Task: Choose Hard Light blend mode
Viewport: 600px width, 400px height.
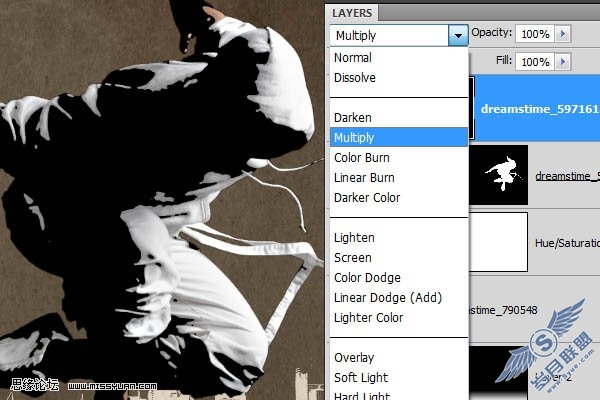Action: coord(399,394)
